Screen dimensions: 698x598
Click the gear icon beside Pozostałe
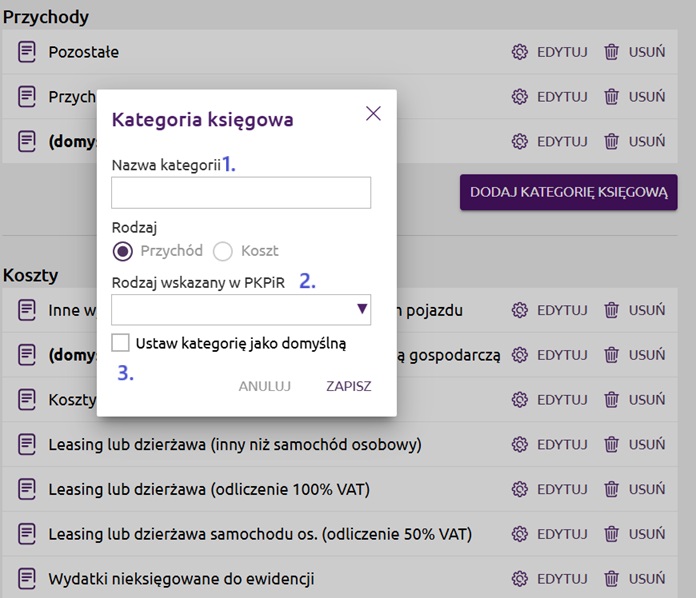pyautogui.click(x=519, y=52)
